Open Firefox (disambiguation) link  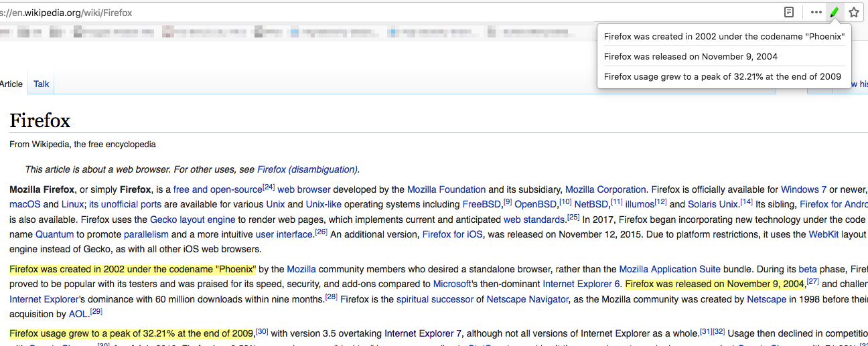point(307,169)
